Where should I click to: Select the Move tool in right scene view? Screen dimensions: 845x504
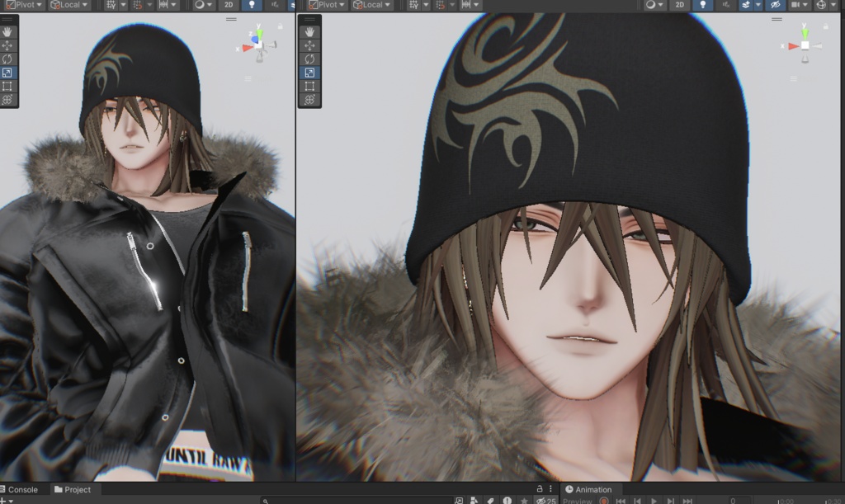[x=309, y=45]
